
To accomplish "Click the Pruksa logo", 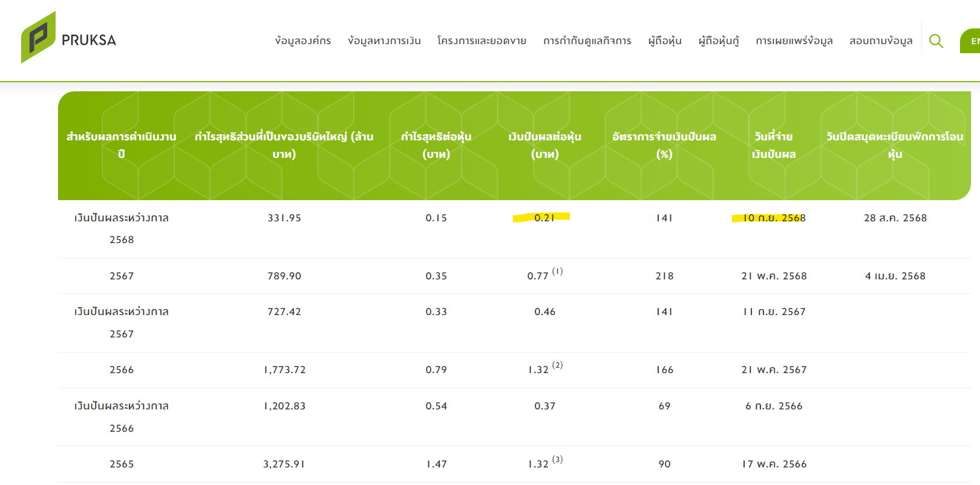I will click(68, 37).
